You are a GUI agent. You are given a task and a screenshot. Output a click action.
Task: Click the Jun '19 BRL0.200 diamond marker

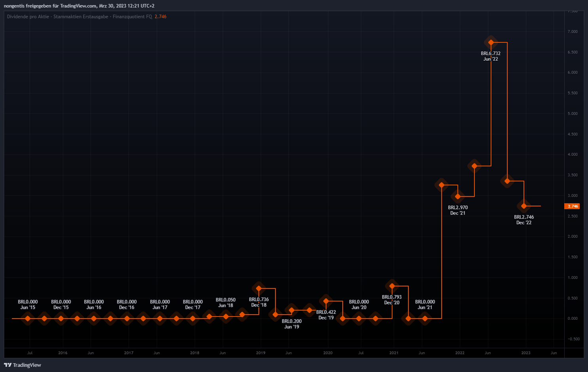point(292,310)
